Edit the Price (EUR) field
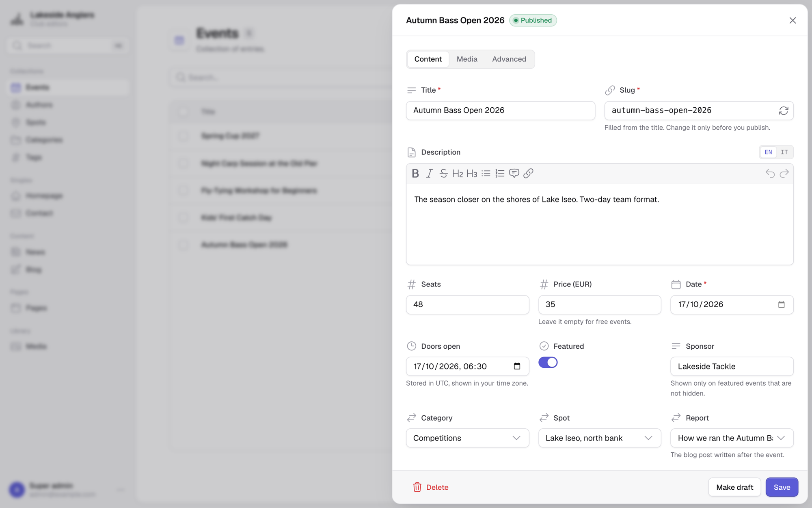This screenshot has height=508, width=812. click(x=600, y=304)
